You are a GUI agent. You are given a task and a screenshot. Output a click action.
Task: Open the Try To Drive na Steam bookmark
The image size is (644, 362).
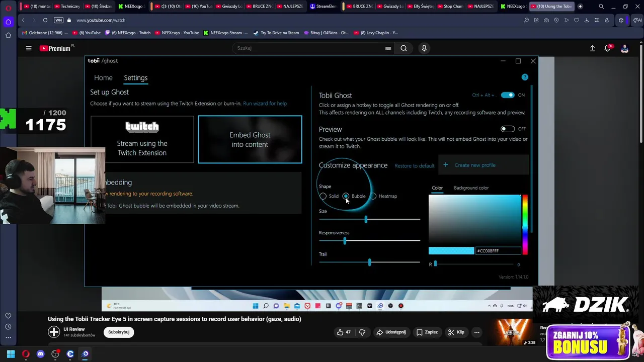276,33
